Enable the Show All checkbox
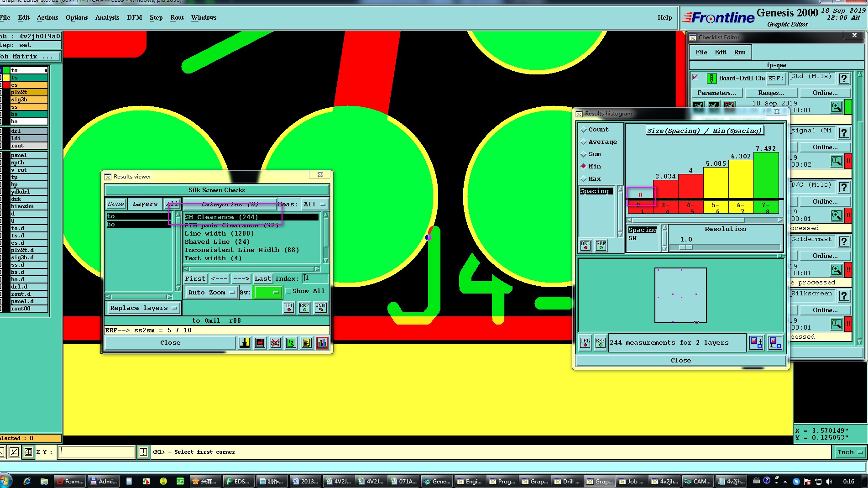Viewport: 868px width, 488px height. [x=288, y=291]
